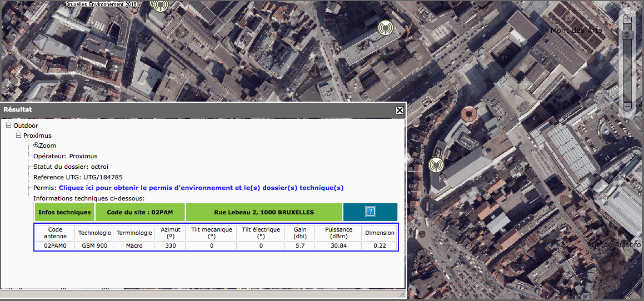Close the Résultat panel
The height and width of the screenshot is (301, 644).
coord(400,110)
